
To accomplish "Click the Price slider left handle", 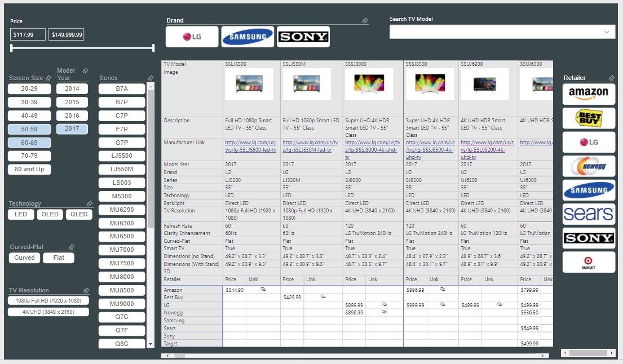I will pyautogui.click(x=11, y=48).
